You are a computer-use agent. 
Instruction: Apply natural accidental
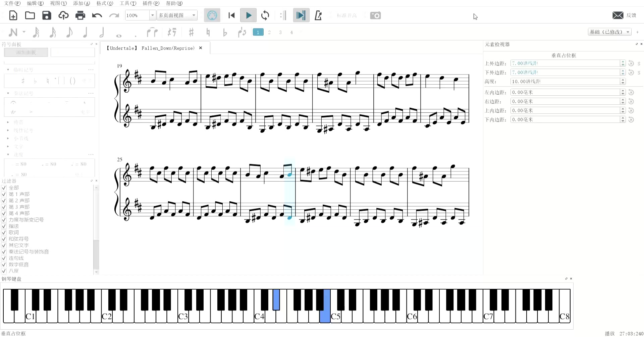click(x=208, y=32)
